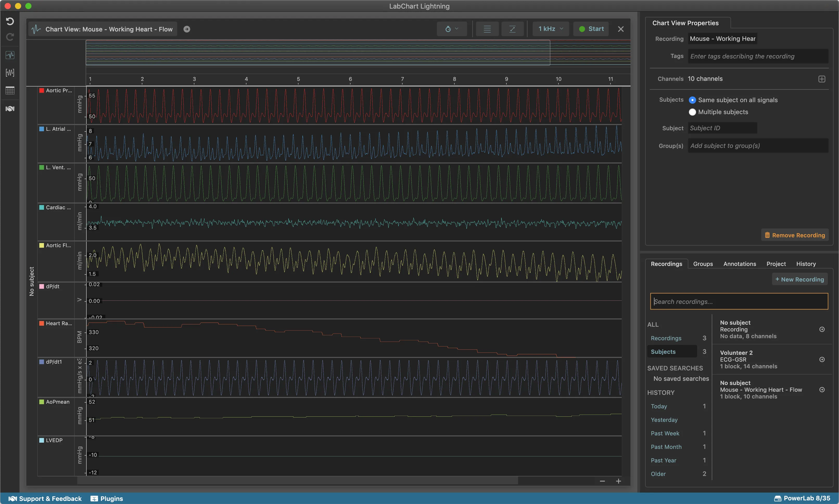The height and width of the screenshot is (504, 839).
Task: Click the undo arrow icon in left sidebar
Action: (10, 21)
